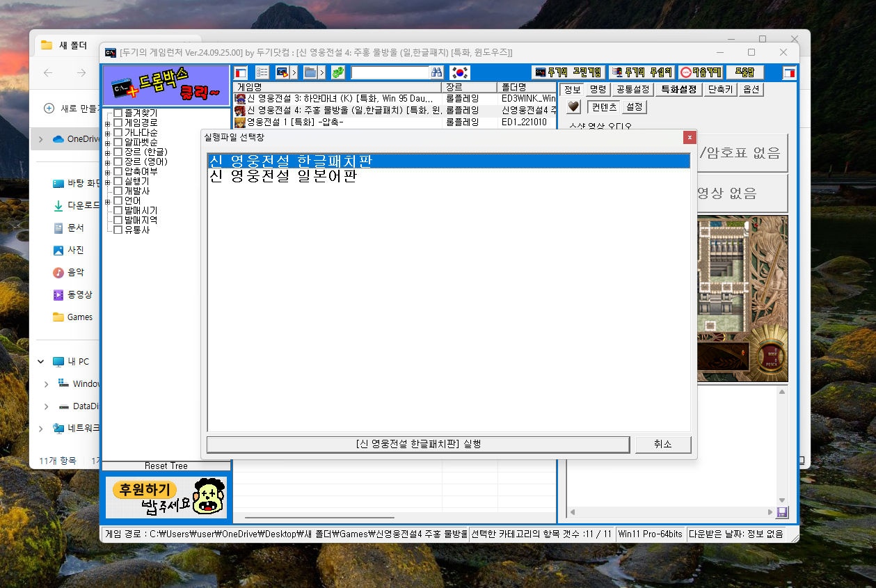The width and height of the screenshot is (876, 588).
Task: Click the 취소 button
Action: 663,444
